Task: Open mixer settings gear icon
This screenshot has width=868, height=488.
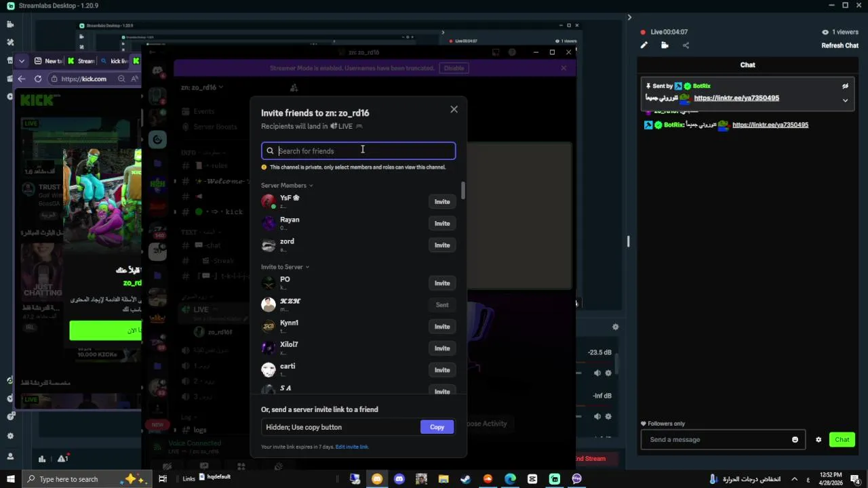Action: click(x=615, y=327)
